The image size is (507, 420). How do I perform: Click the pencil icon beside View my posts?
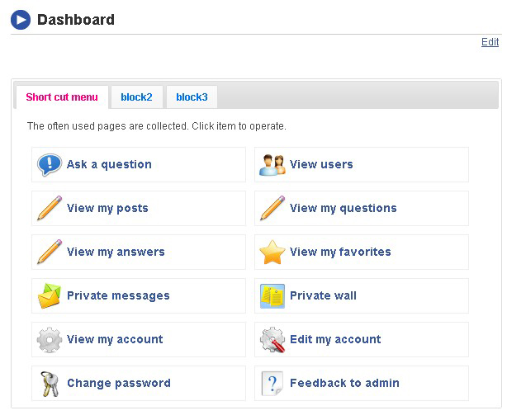pyautogui.click(x=50, y=208)
